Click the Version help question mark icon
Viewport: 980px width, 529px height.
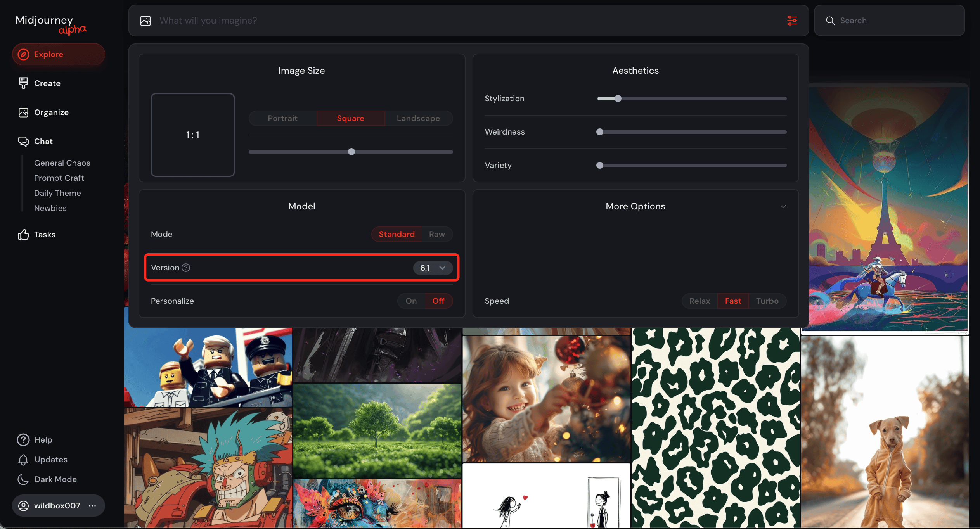point(186,268)
